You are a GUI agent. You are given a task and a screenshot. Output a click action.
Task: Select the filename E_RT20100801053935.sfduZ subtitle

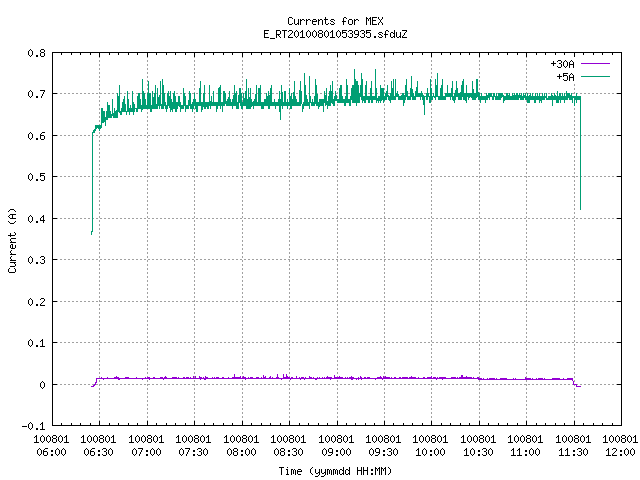pyautogui.click(x=335, y=34)
